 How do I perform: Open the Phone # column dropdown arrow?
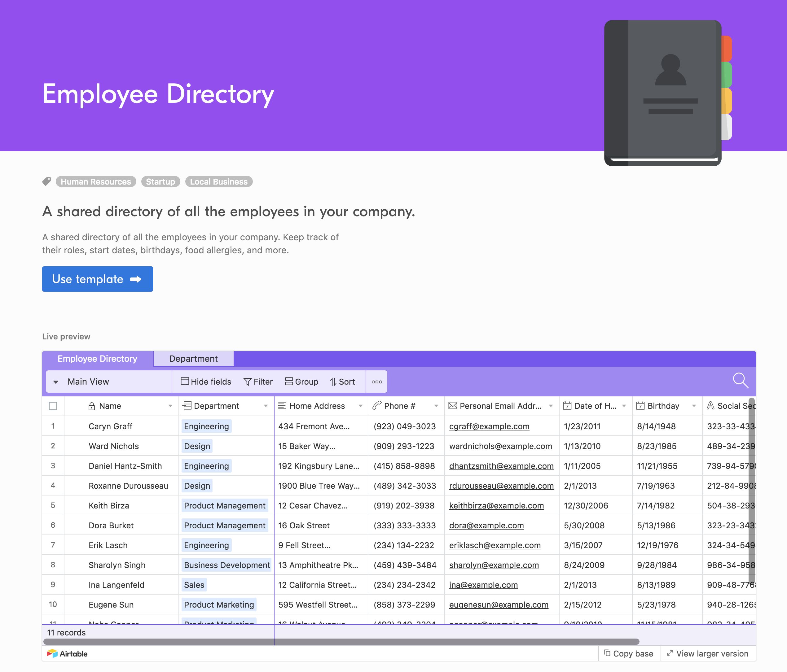point(436,406)
